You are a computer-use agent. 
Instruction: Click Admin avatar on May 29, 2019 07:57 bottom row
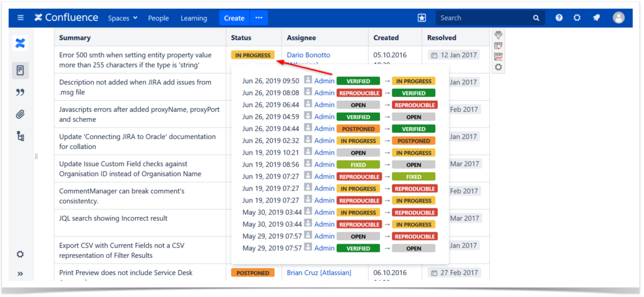pyautogui.click(x=308, y=247)
